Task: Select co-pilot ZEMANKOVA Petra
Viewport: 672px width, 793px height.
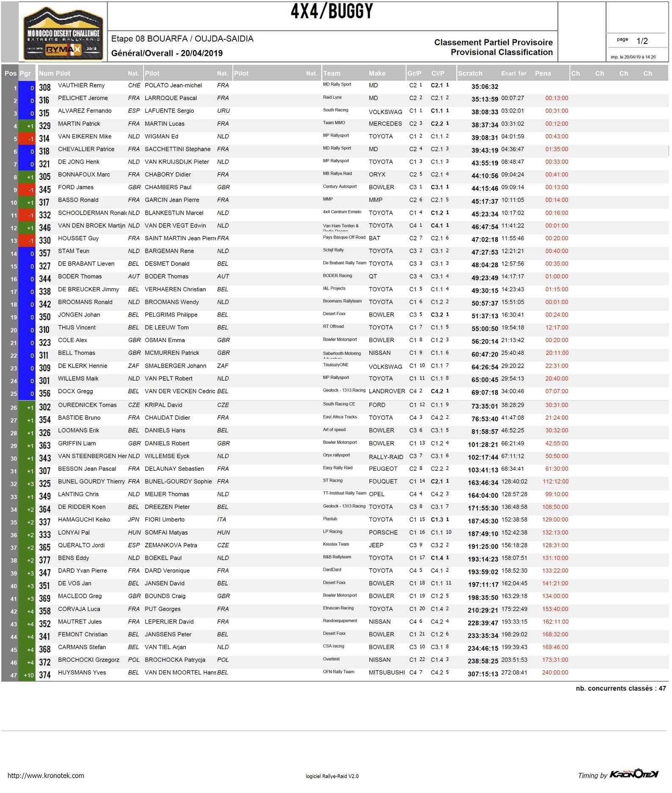Action: pos(171,545)
